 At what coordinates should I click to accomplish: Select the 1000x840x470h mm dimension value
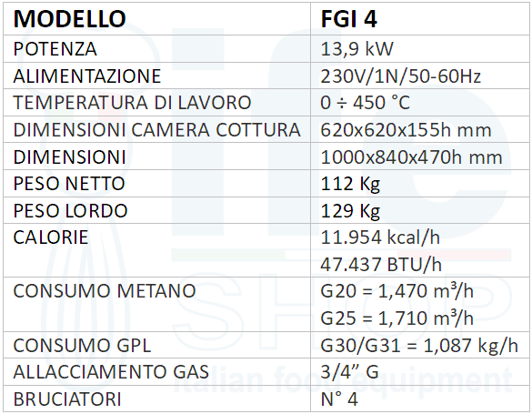tap(411, 157)
